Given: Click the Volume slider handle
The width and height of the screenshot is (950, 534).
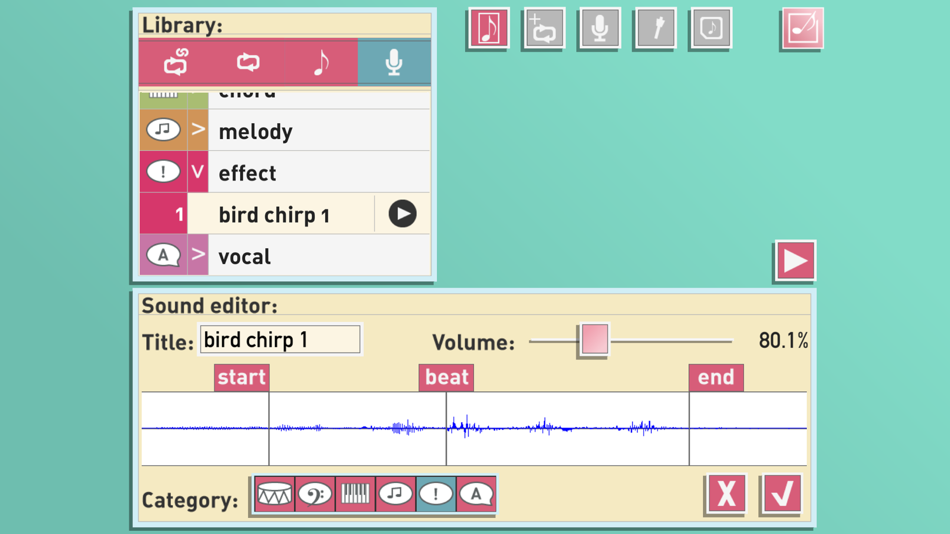Looking at the screenshot, I should point(594,339).
